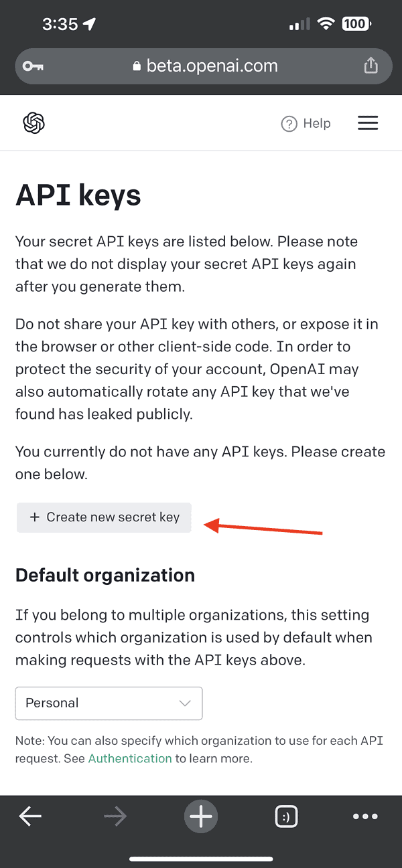The width and height of the screenshot is (402, 868).
Task: Tap the share icon in address bar
Action: [371, 65]
